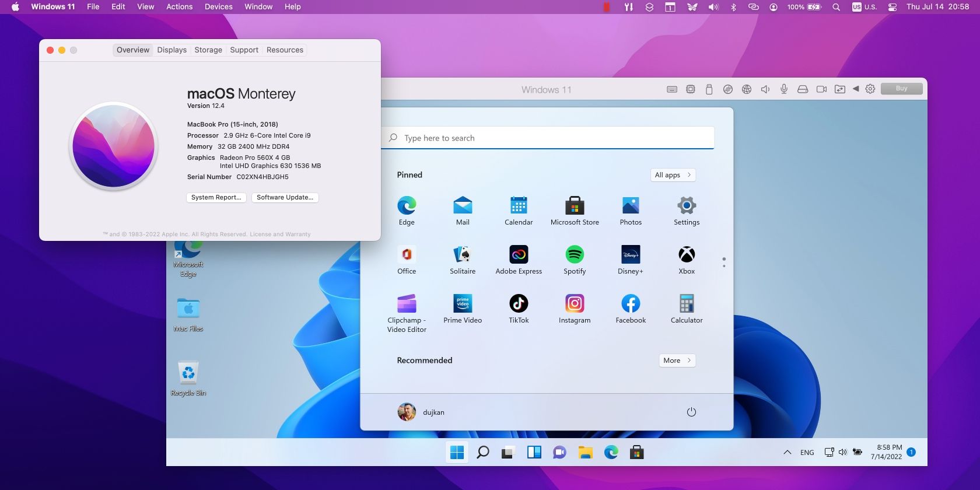Screen dimensions: 980x490
Task: Expand All apps list in Start menu
Action: [673, 175]
